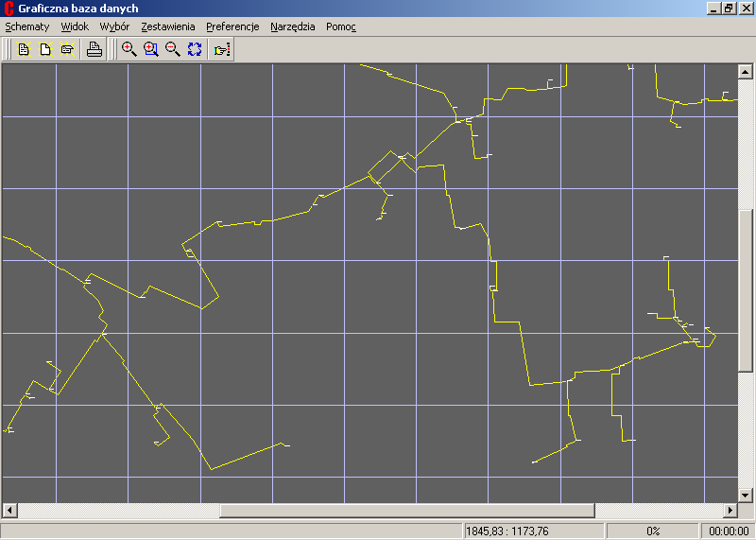
Task: Click the blue refresh view icon
Action: click(195, 50)
